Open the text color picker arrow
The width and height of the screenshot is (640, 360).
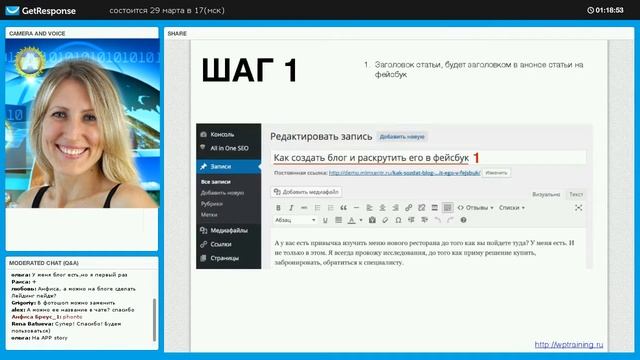[x=361, y=220]
